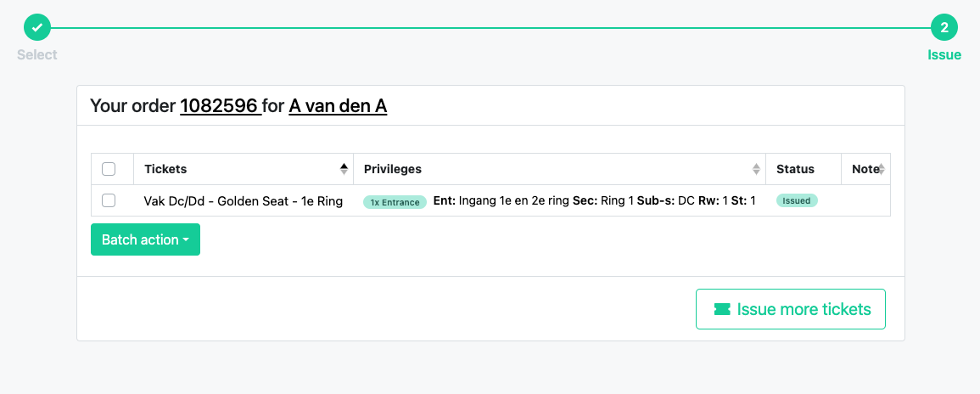Screen dimensions: 980x394
Task: Open order number 1082596 link
Action: (221, 105)
